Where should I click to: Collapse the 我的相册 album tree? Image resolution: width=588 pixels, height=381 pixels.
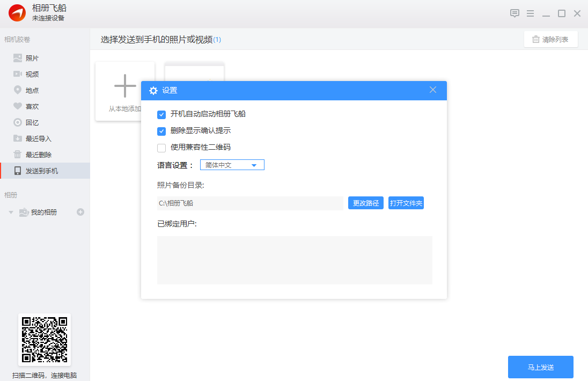[x=11, y=212]
